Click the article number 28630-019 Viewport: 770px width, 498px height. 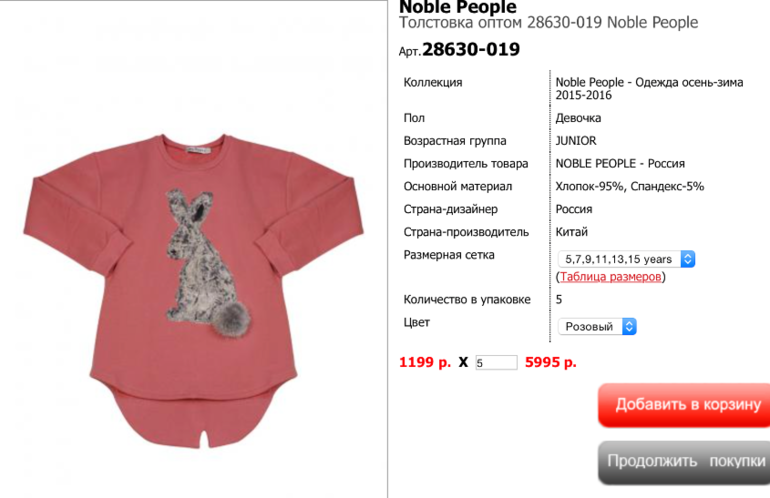coord(470,50)
